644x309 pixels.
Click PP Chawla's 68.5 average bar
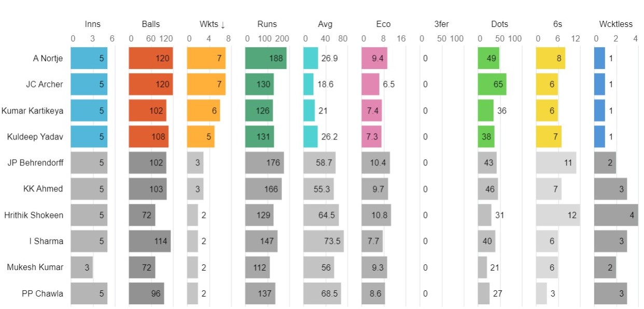[322, 293]
